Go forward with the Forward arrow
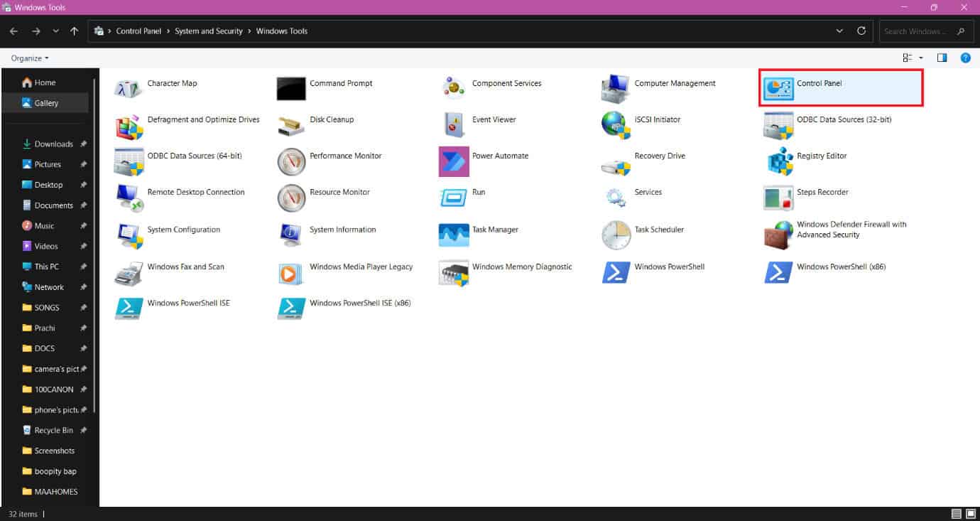 pyautogui.click(x=36, y=31)
